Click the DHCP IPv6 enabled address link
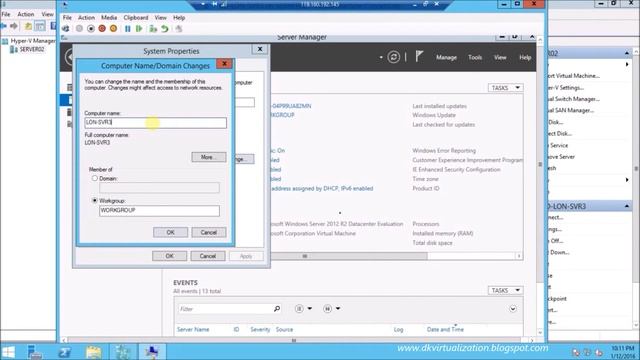 pyautogui.click(x=322, y=189)
